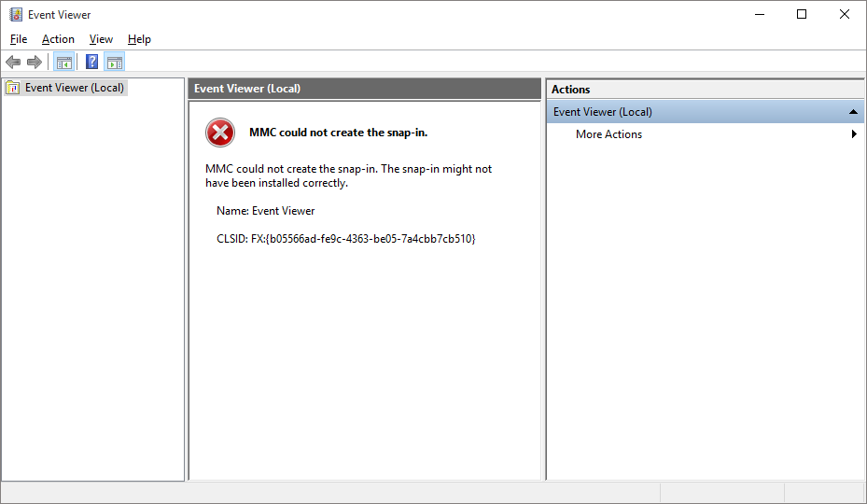Select Event Viewer (Local) in console tree

tap(74, 88)
